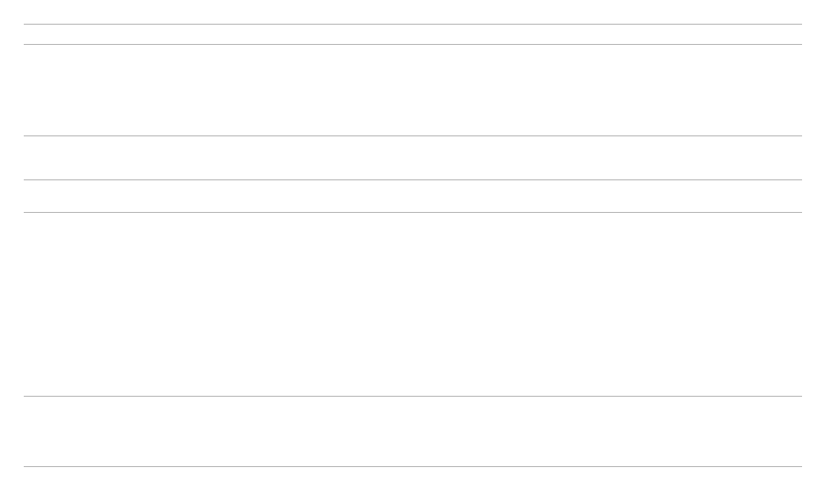
Task: Click the topmost horizontal divider line
Action: click(x=412, y=24)
